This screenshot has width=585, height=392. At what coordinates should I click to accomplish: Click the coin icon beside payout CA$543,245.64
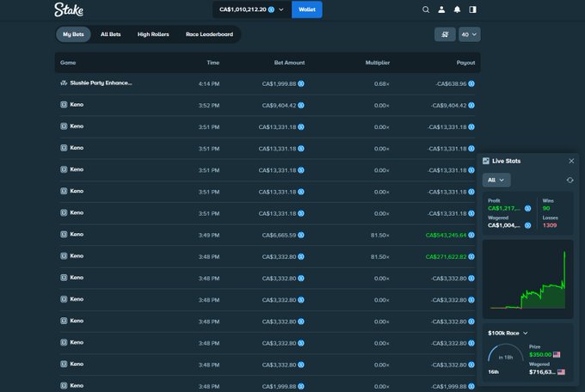[471, 235]
